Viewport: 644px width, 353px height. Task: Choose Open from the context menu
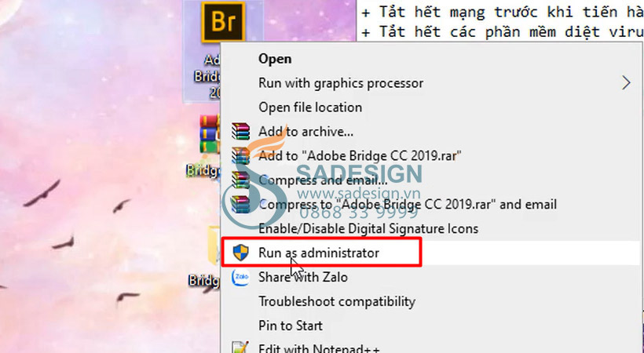coord(275,59)
